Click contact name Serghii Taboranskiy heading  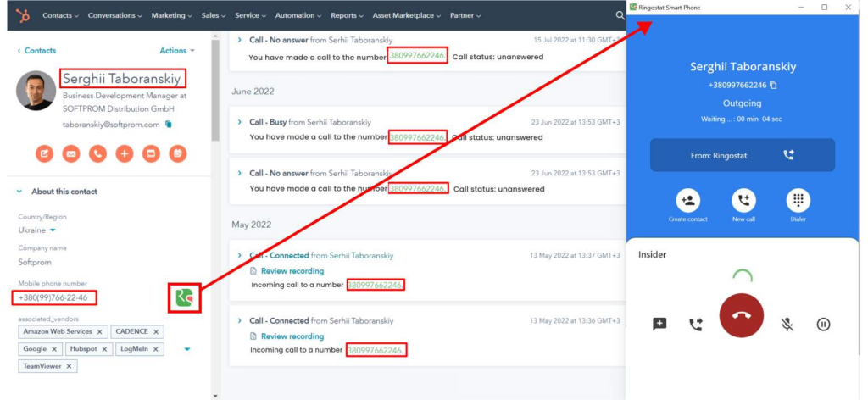point(122,79)
